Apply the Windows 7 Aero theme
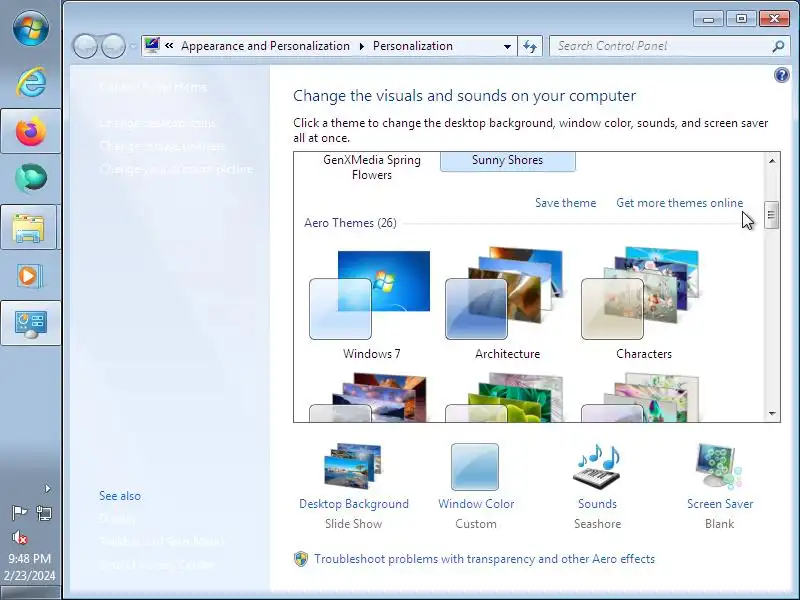 pyautogui.click(x=371, y=304)
